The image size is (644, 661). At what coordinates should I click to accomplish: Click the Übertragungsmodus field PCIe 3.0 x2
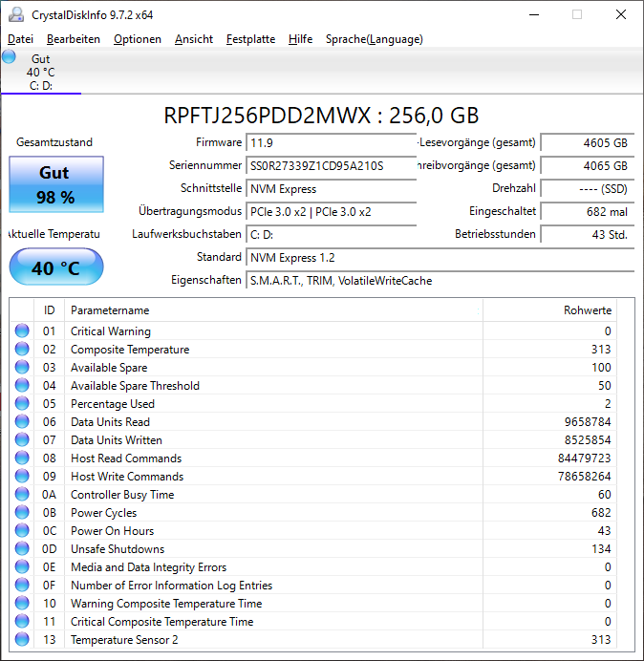(331, 212)
